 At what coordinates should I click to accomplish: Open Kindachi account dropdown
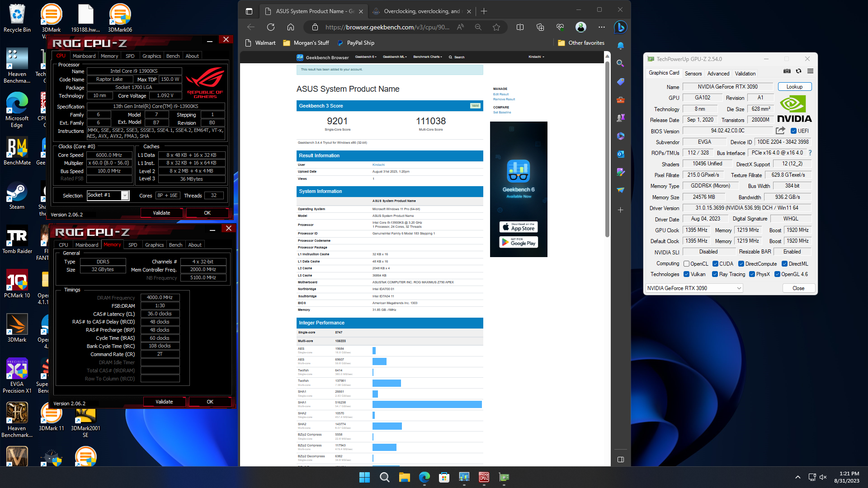(536, 57)
